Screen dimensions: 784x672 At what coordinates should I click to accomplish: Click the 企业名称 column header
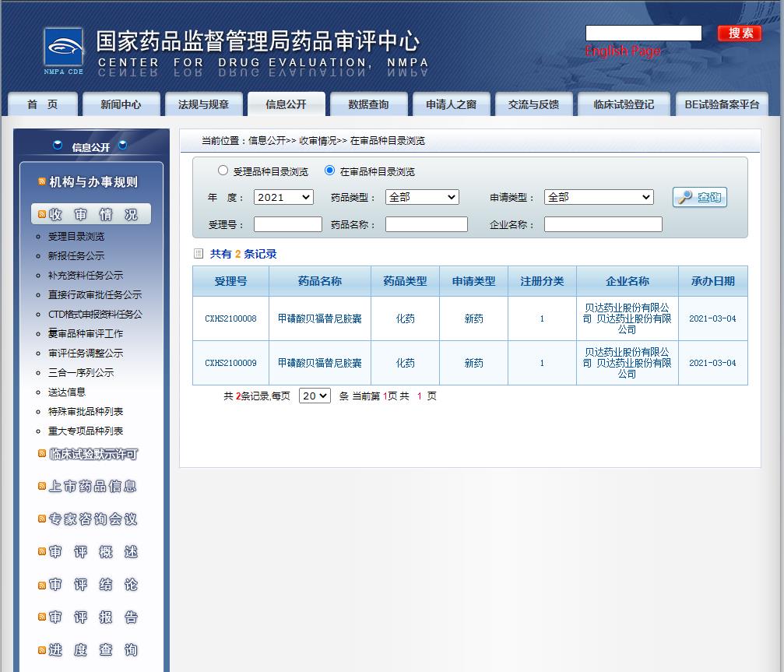628,281
